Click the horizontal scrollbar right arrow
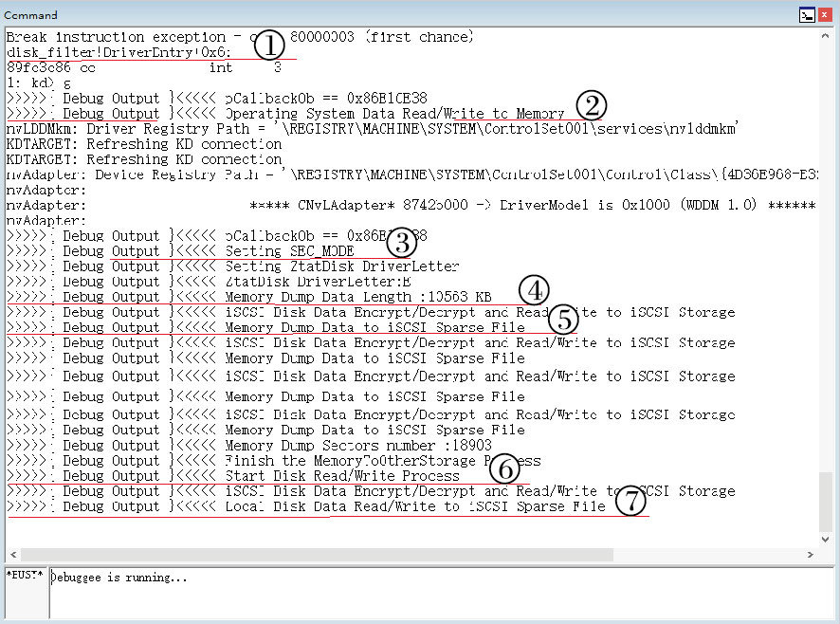 pyautogui.click(x=811, y=554)
